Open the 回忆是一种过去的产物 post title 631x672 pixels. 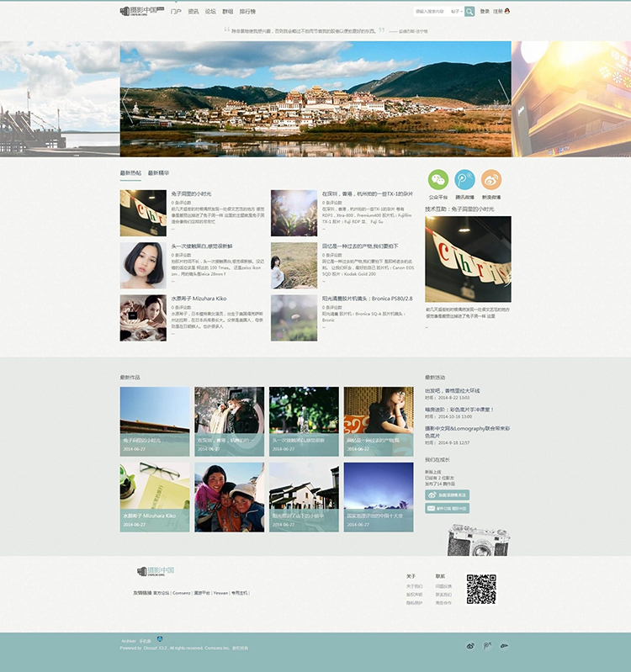[x=360, y=246]
